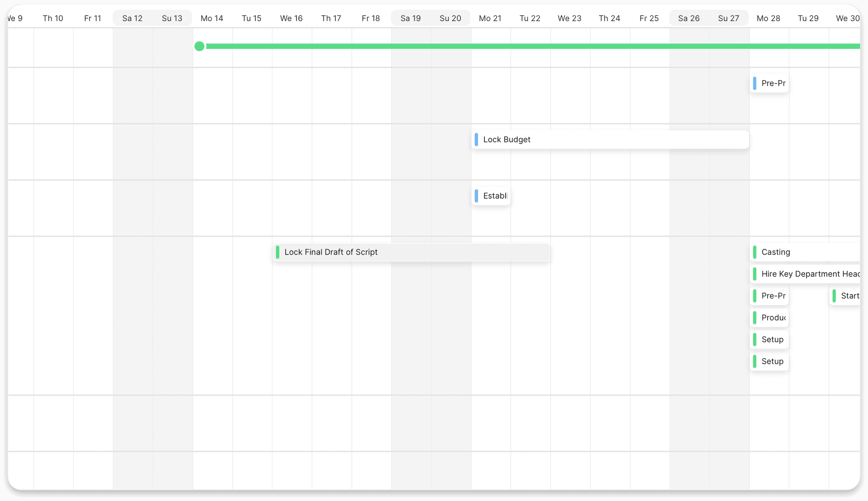Click the green indicator on the Start task

pos(833,296)
